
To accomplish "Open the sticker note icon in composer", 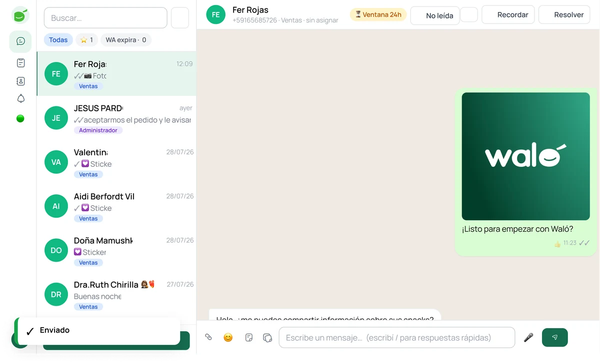I will (249, 338).
